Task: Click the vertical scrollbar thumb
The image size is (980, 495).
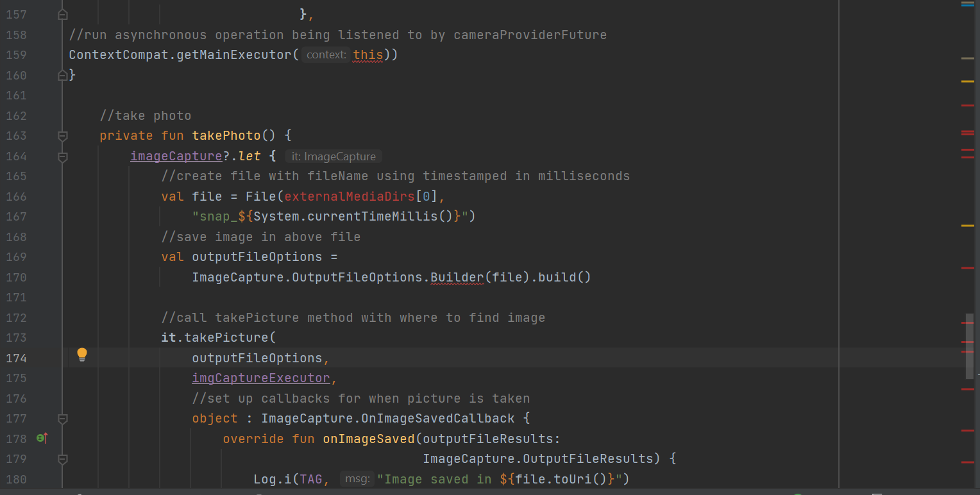Action: (970, 346)
